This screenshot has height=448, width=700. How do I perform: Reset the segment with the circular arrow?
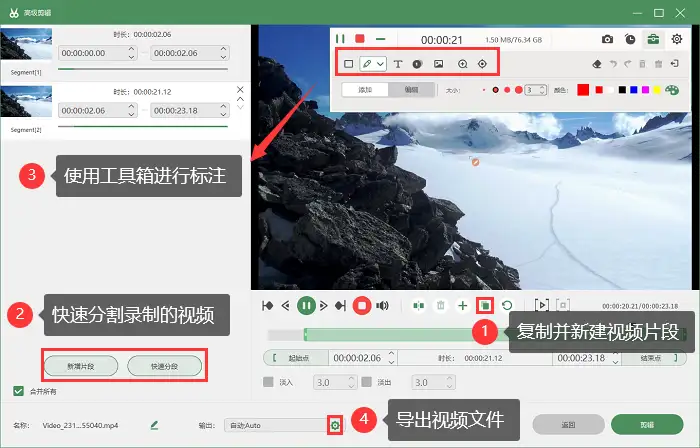click(507, 306)
